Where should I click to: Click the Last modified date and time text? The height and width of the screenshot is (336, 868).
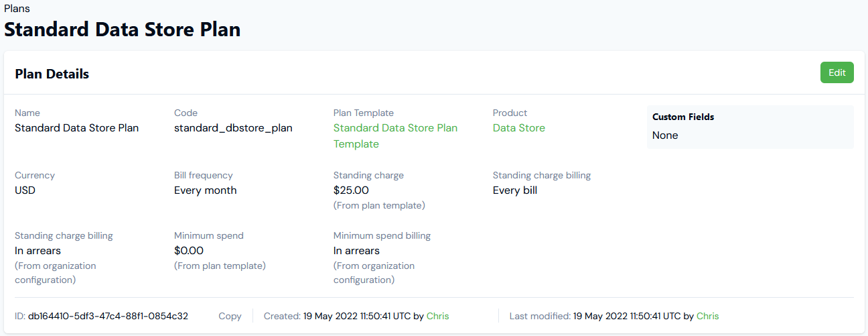(x=627, y=316)
